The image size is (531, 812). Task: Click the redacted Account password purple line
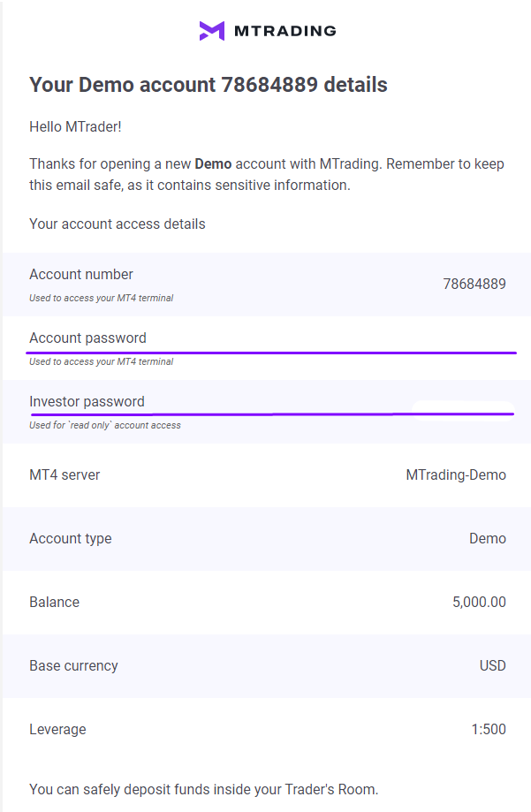(271, 353)
